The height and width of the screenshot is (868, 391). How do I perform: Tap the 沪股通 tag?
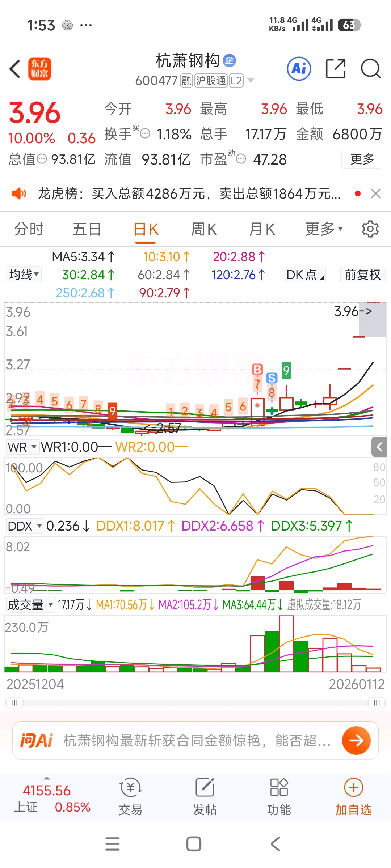point(211,81)
